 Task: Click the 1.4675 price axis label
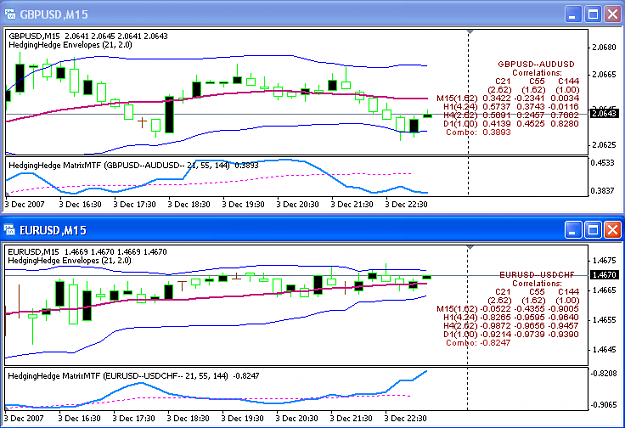(604, 261)
